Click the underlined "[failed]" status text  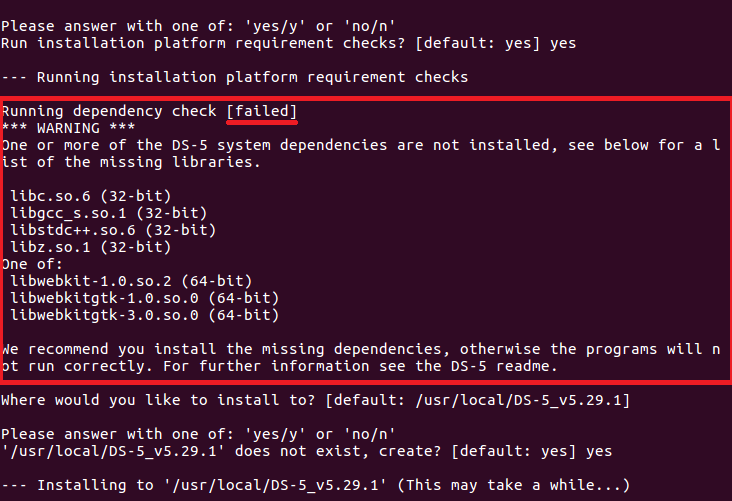tap(262, 111)
